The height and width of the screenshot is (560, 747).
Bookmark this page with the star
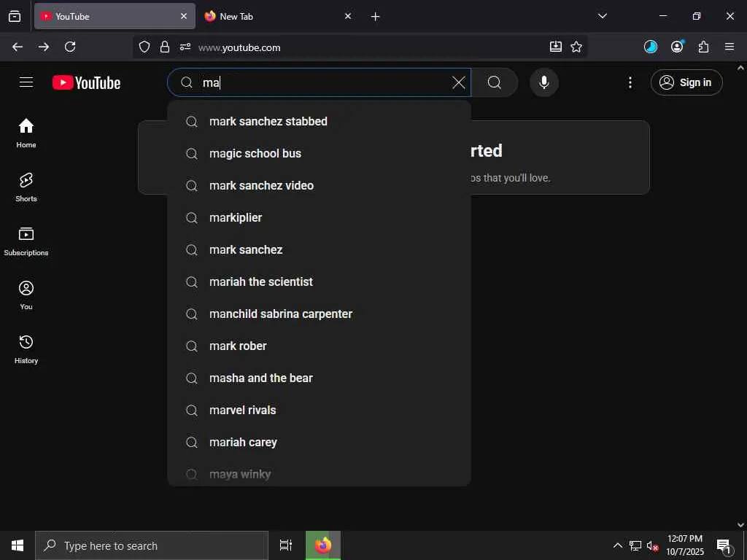coord(576,47)
